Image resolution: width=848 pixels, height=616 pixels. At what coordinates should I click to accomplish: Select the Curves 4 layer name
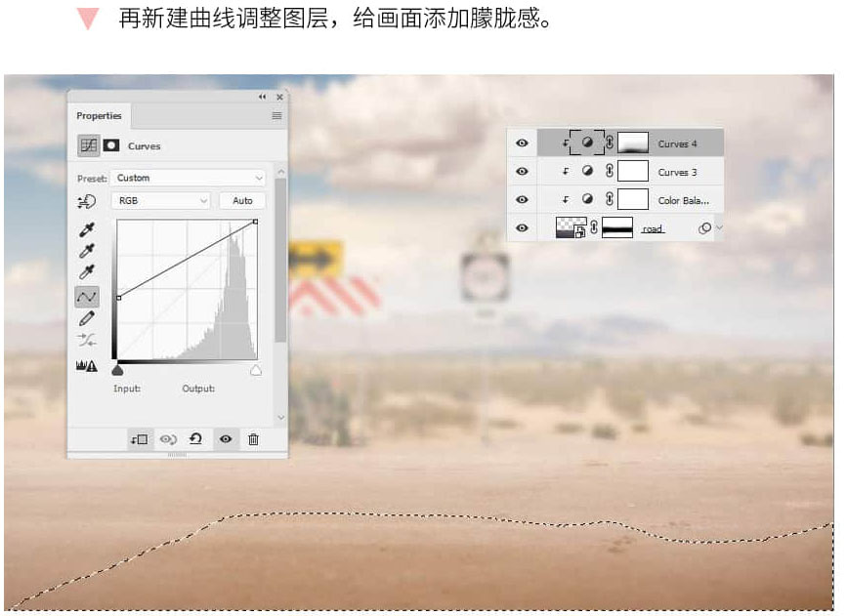tap(677, 144)
